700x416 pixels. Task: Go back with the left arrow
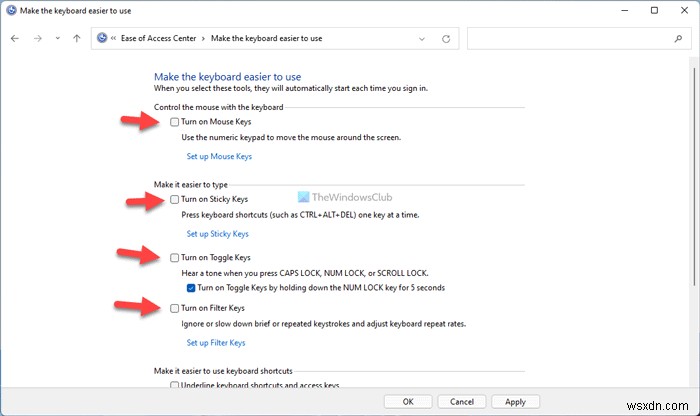click(x=15, y=38)
